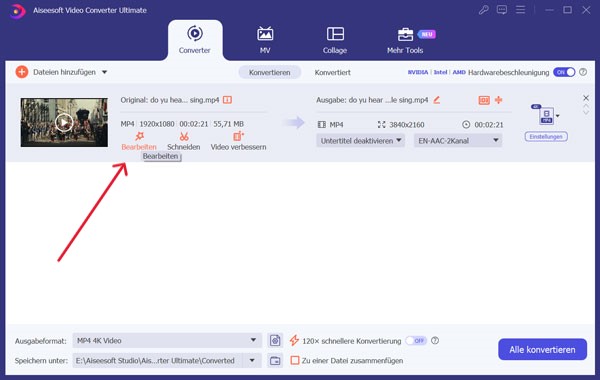The width and height of the screenshot is (600, 380).
Task: Play the video thumbnail preview
Action: (64, 122)
